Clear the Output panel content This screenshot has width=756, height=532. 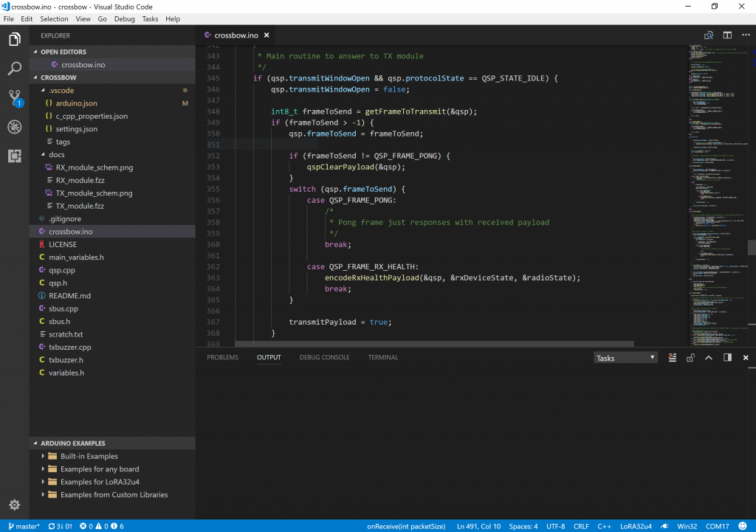tap(672, 358)
